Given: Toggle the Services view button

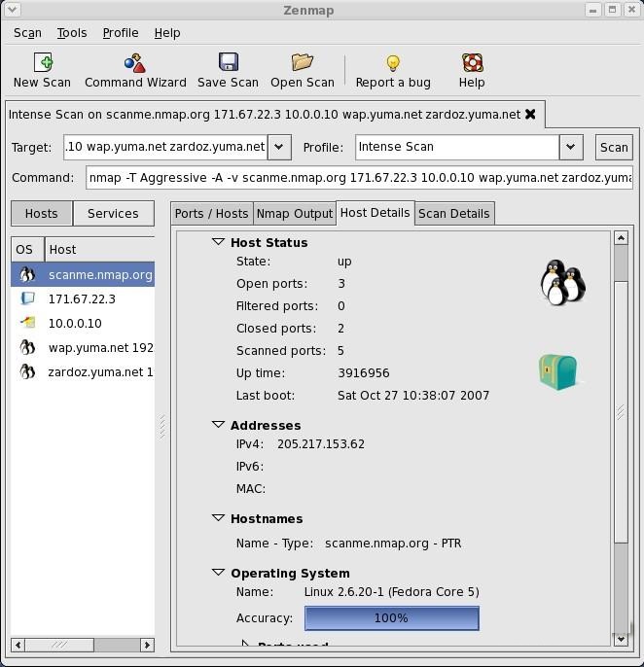Looking at the screenshot, I should (x=113, y=213).
